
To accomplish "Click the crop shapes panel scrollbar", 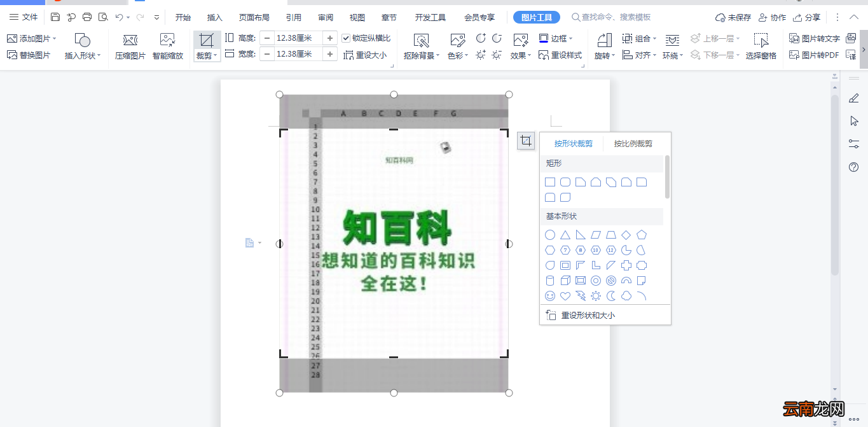I will pyautogui.click(x=667, y=176).
